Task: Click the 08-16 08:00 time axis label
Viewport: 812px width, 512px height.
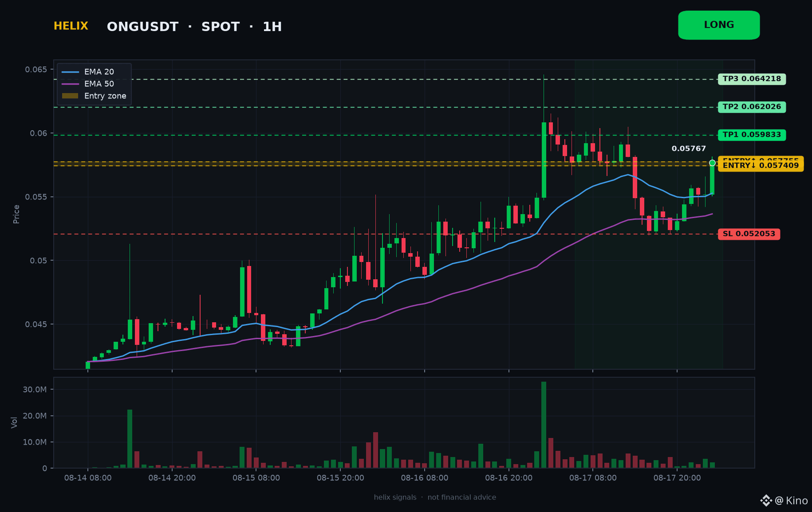Action: coord(425,478)
